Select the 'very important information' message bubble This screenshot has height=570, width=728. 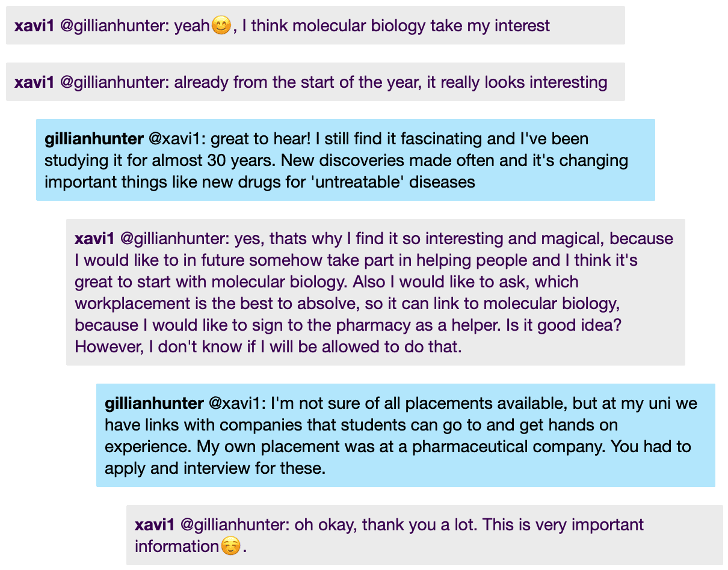pyautogui.click(x=425, y=535)
